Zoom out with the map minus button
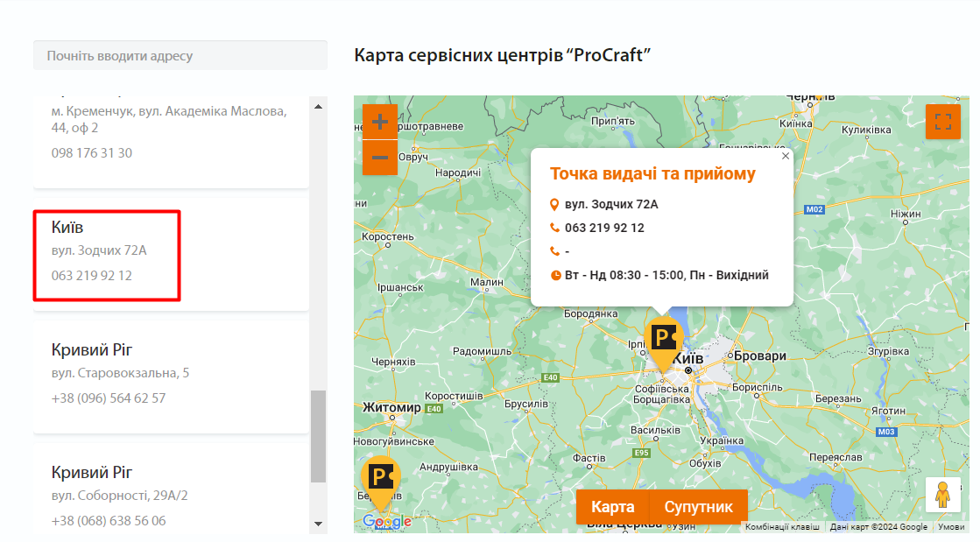Screen dimensions: 980x542 [x=379, y=158]
